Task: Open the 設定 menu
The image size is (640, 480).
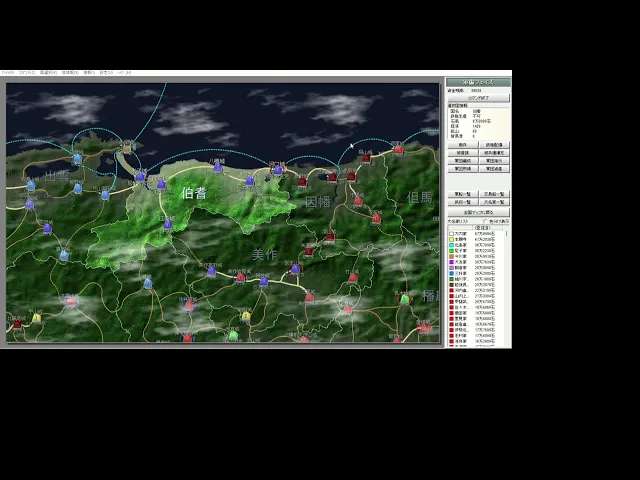Action: coord(106,73)
